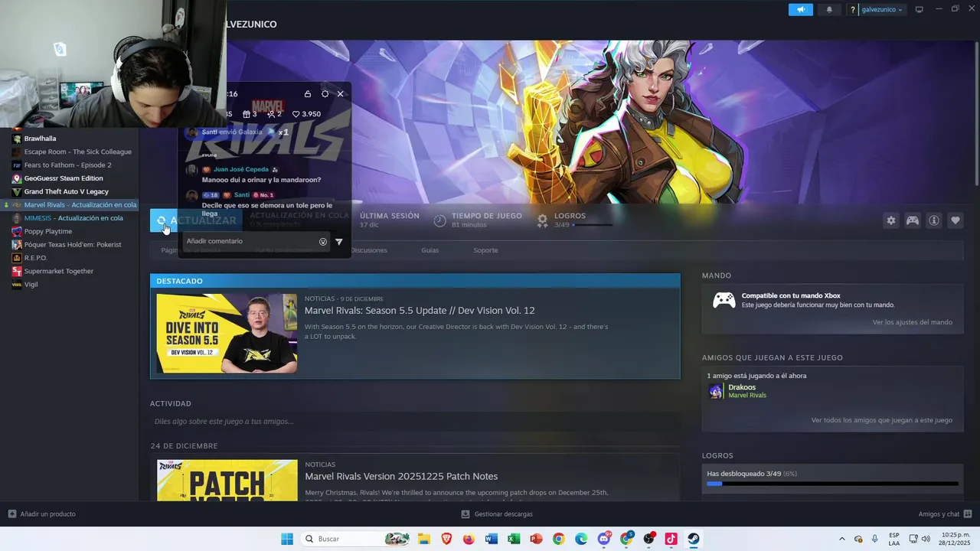Image resolution: width=980 pixels, height=551 pixels.
Task: Enter Big Picture mode via monitor icon
Action: tap(920, 10)
